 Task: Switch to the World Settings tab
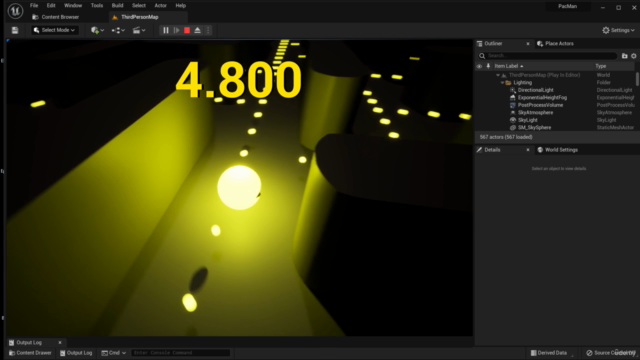point(557,150)
